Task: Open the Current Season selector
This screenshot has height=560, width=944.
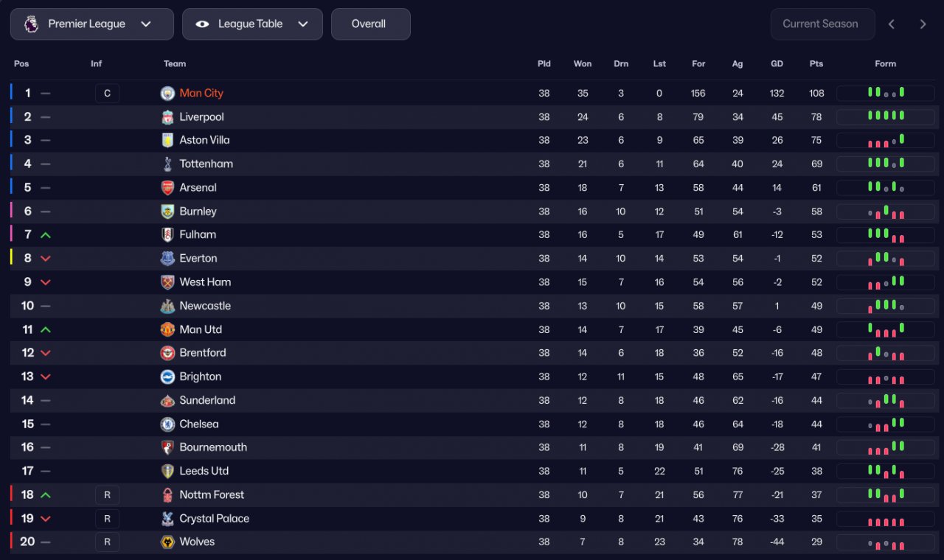Action: click(822, 24)
